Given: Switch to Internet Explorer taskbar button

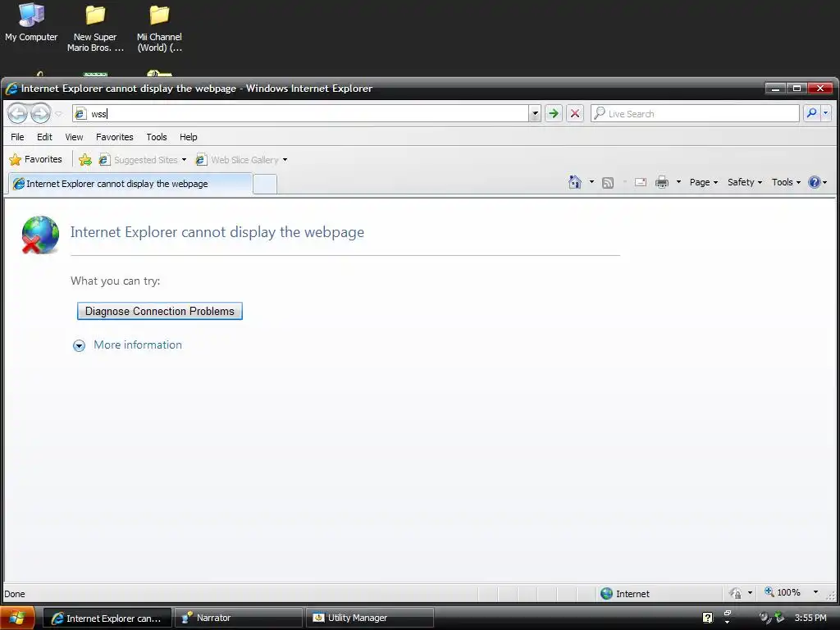Looking at the screenshot, I should tap(107, 619).
